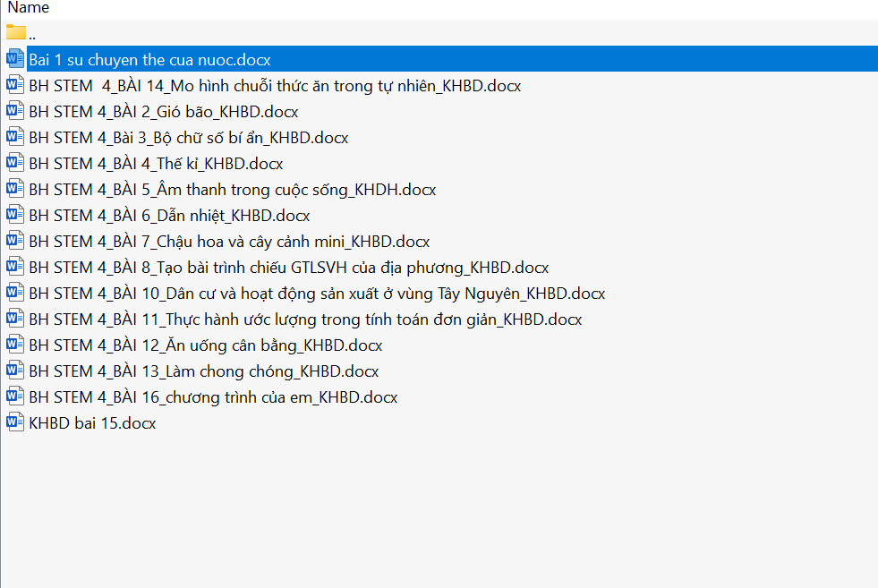Select Bai 1 su chuyen the cua nuoc.docx name
This screenshot has height=588, width=878.
click(x=149, y=60)
